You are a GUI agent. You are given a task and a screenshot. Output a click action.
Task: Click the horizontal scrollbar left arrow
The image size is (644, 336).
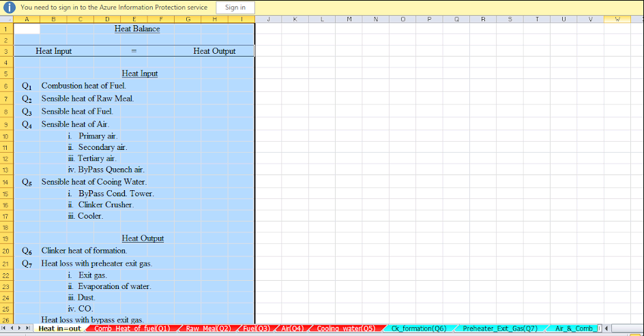pos(606,329)
